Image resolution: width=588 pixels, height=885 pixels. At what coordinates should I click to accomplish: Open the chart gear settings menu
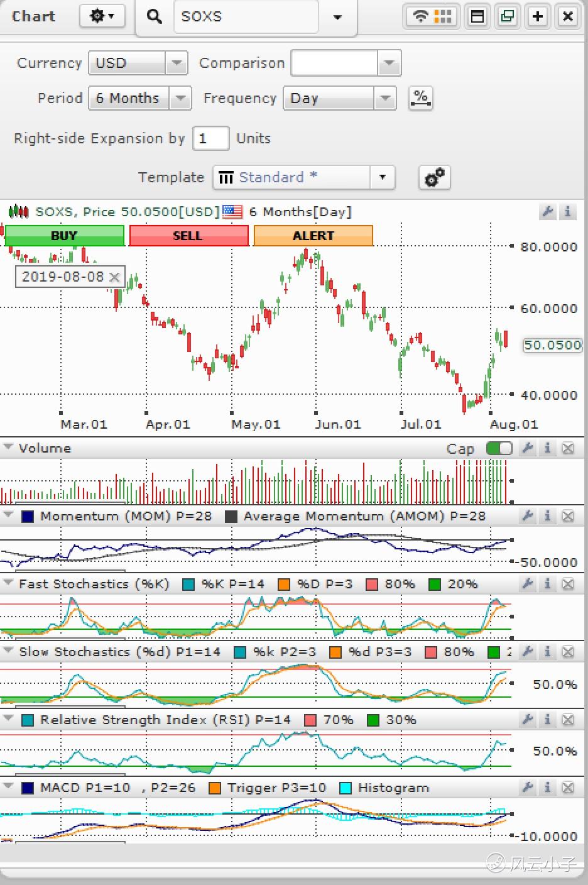pyautogui.click(x=102, y=16)
